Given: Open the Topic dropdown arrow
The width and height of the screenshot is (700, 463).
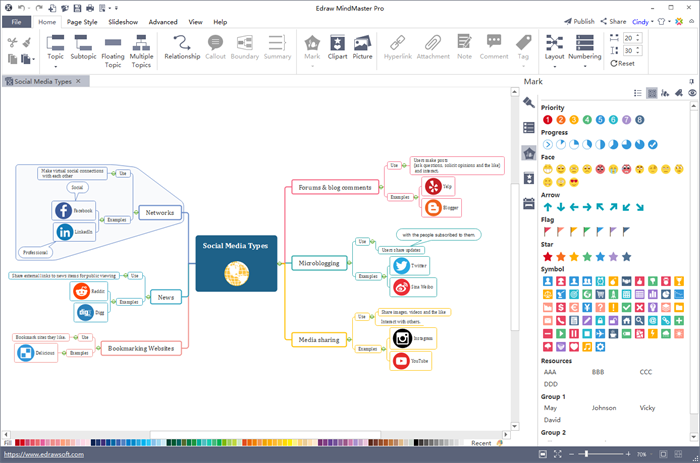Looking at the screenshot, I should pyautogui.click(x=55, y=66).
